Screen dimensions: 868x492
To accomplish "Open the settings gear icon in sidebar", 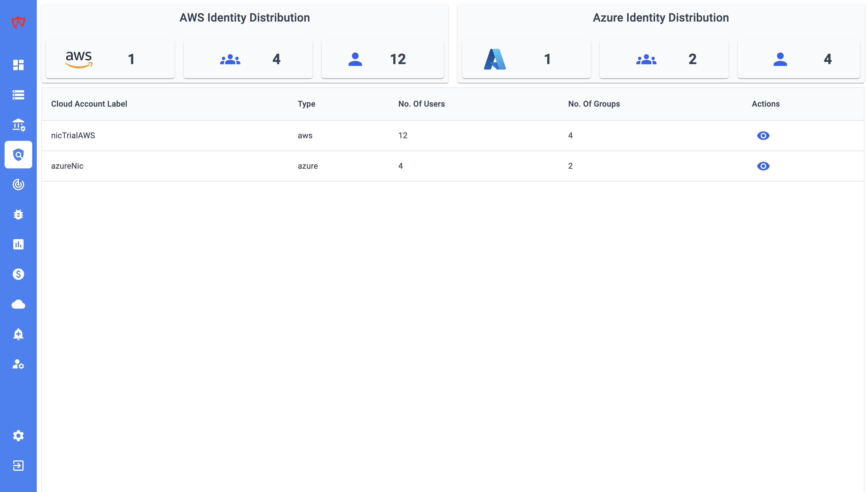I will pyautogui.click(x=18, y=436).
